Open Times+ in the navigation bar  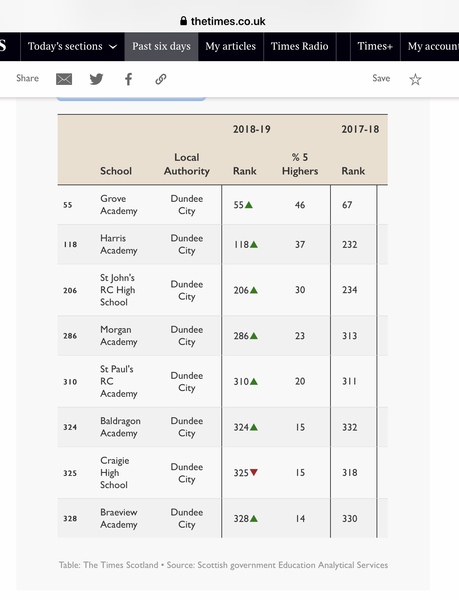pos(375,46)
